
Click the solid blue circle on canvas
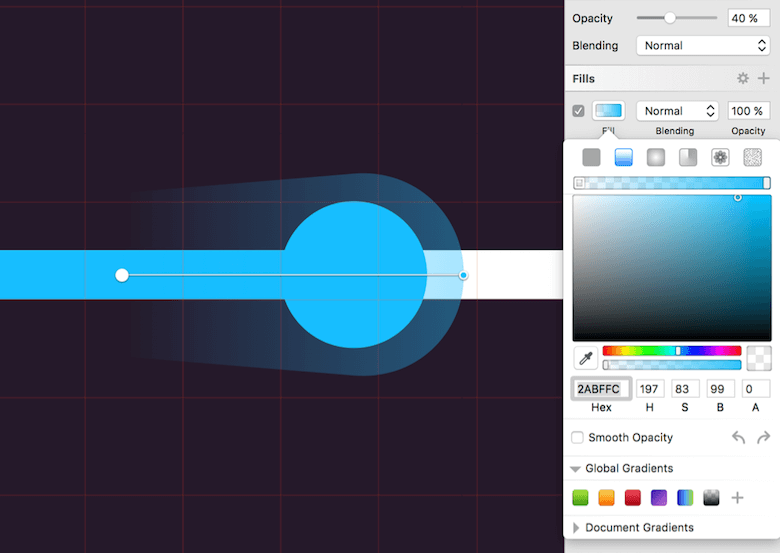tap(354, 275)
